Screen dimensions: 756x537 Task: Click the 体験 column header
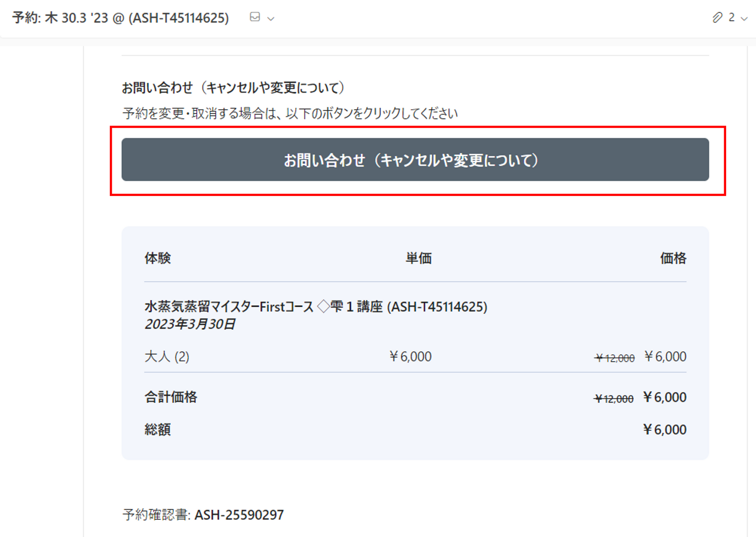click(157, 258)
